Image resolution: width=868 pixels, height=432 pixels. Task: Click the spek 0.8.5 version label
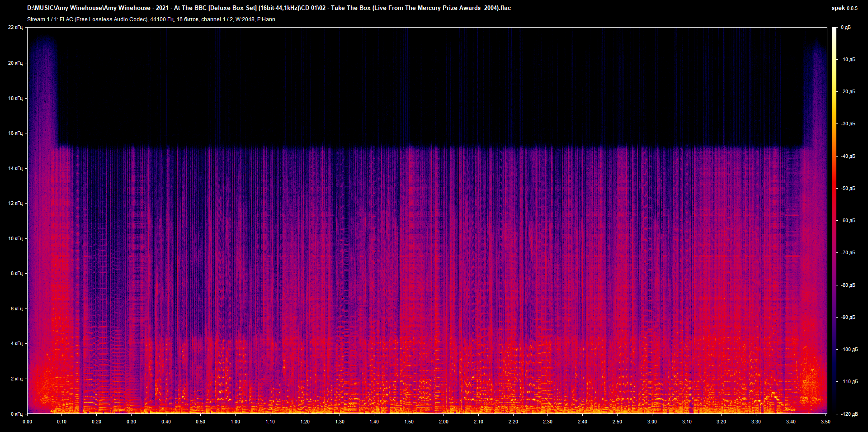844,8
